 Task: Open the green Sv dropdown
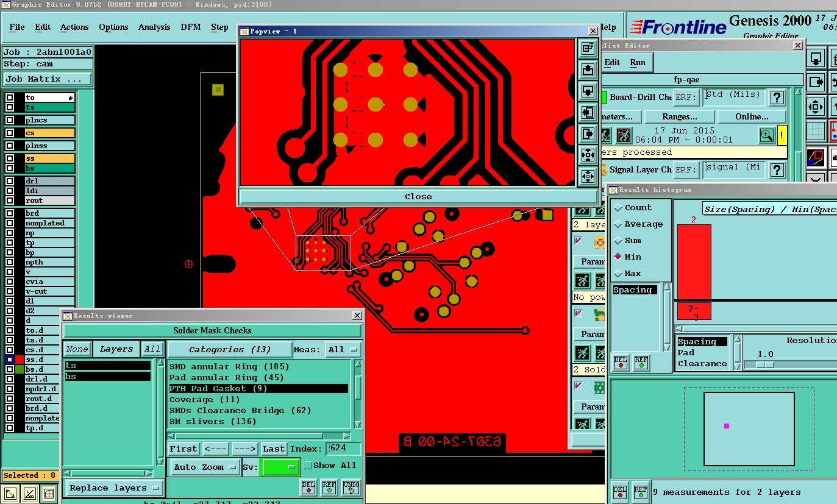click(280, 467)
